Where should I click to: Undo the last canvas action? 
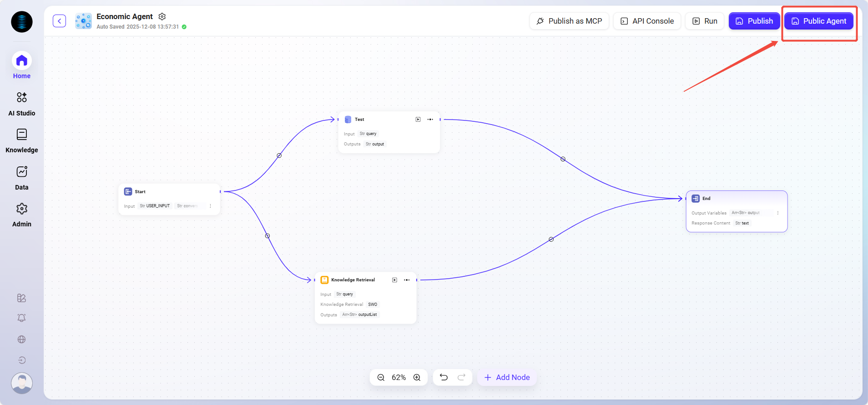(444, 377)
